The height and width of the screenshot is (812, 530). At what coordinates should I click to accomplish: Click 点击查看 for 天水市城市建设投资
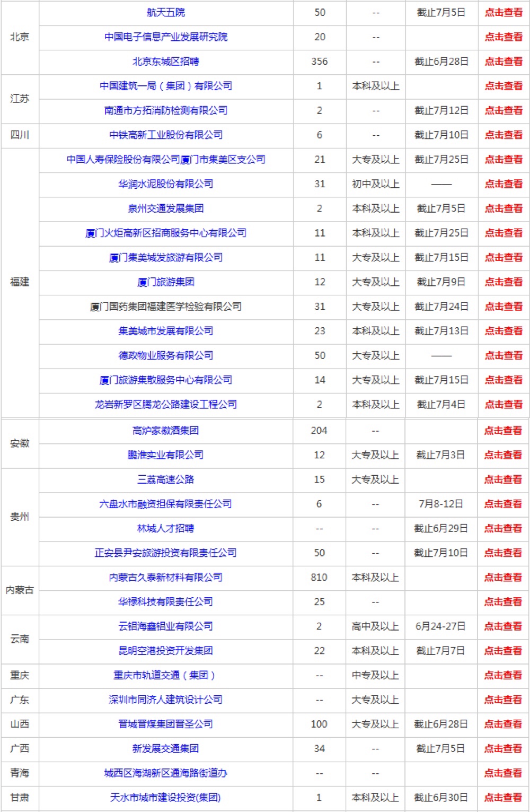point(503,797)
